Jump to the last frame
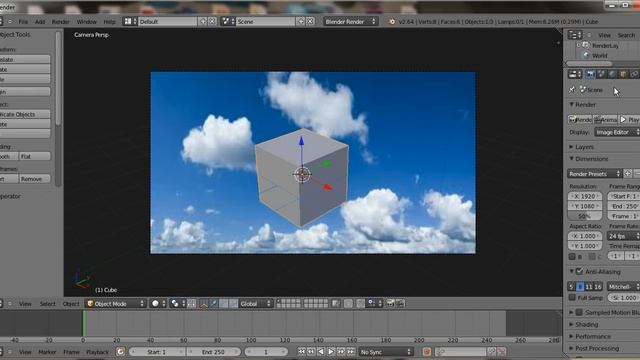This screenshot has height=360, width=640. tap(351, 352)
